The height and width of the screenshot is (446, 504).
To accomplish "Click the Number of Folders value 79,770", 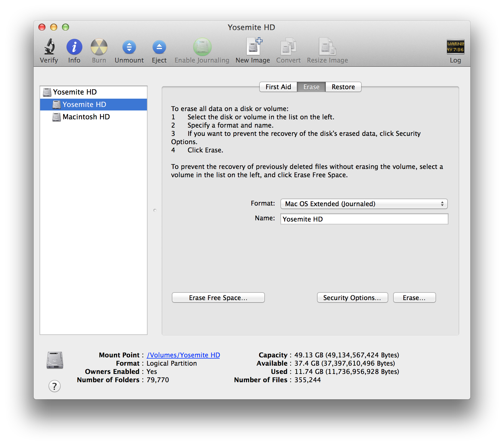I will click(x=158, y=380).
